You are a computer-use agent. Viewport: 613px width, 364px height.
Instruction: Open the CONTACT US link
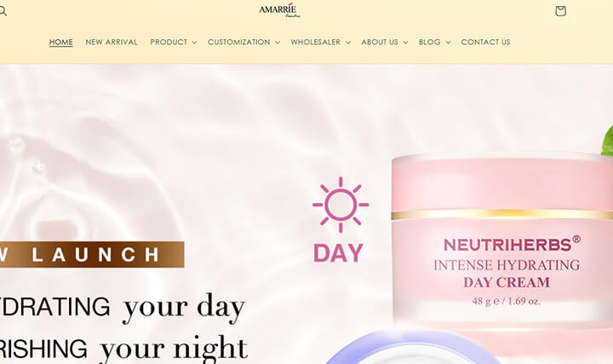point(485,42)
